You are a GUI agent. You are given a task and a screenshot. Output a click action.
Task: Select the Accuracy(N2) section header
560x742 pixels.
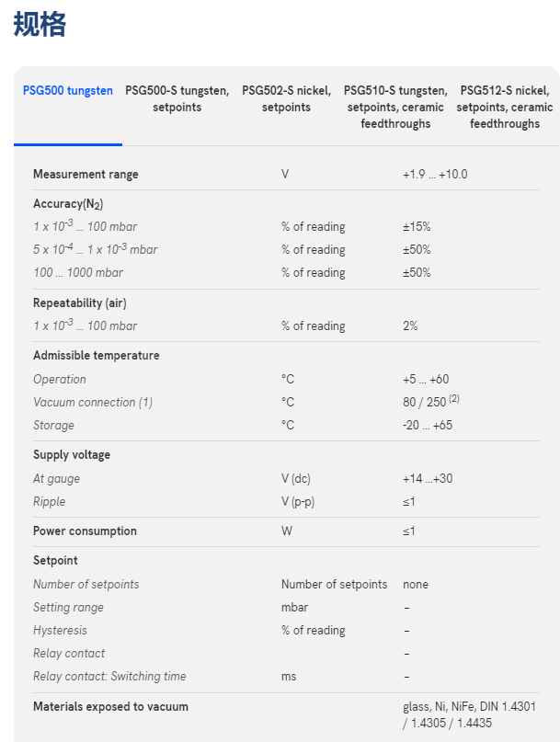(68, 204)
